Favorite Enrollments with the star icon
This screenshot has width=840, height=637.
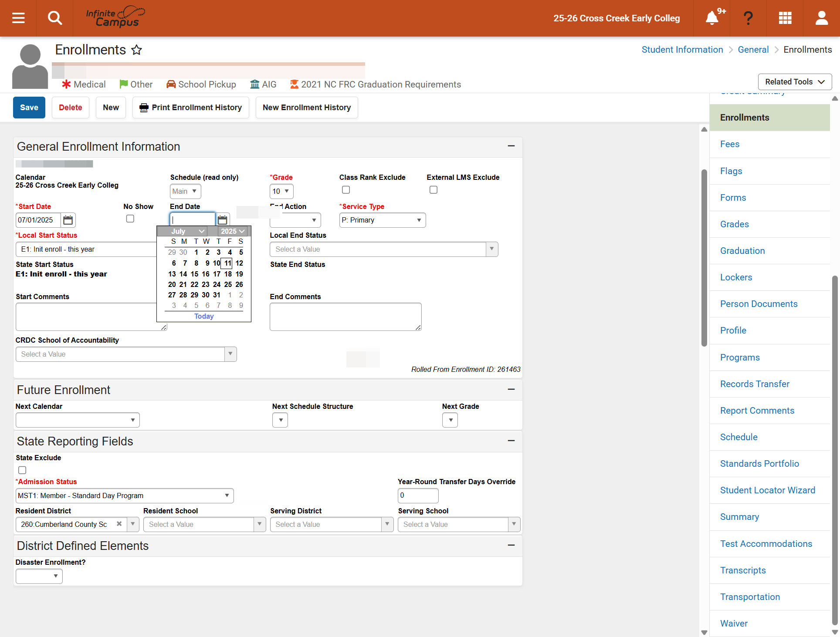(x=137, y=50)
